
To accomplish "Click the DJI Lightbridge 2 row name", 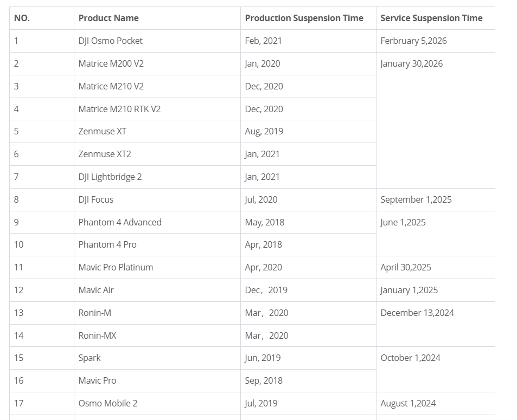I will 110,177.
